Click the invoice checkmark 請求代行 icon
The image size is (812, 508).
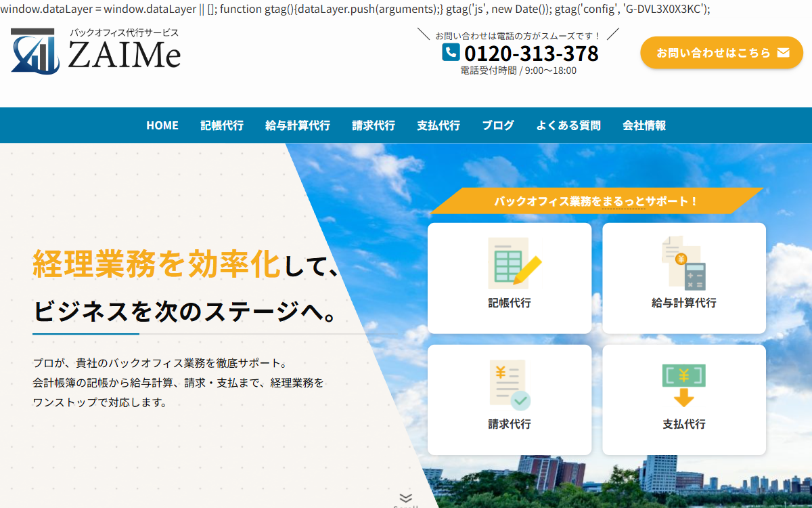tap(510, 385)
